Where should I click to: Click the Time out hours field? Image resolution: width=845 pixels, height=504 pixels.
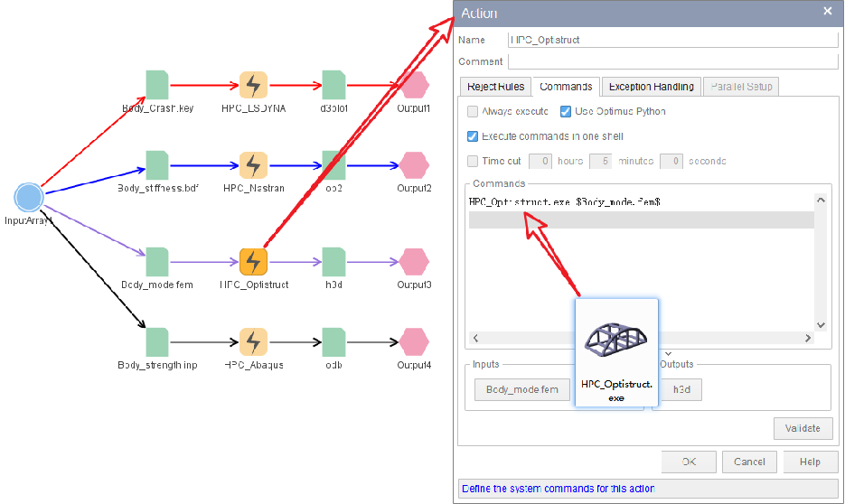[540, 161]
